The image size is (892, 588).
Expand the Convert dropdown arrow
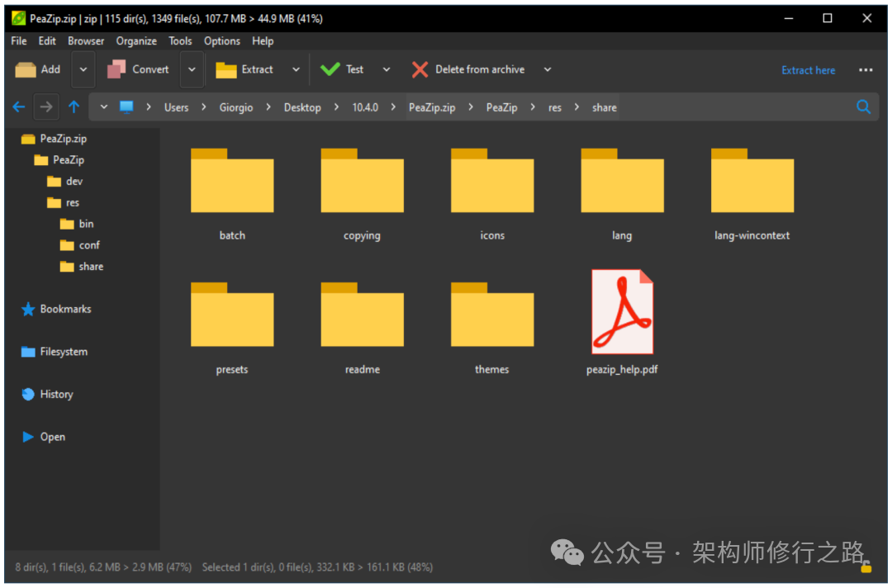[192, 69]
